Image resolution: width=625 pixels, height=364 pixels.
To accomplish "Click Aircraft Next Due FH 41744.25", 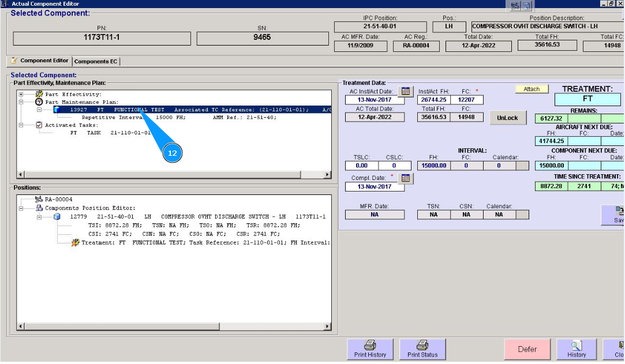I will pyautogui.click(x=551, y=141).
